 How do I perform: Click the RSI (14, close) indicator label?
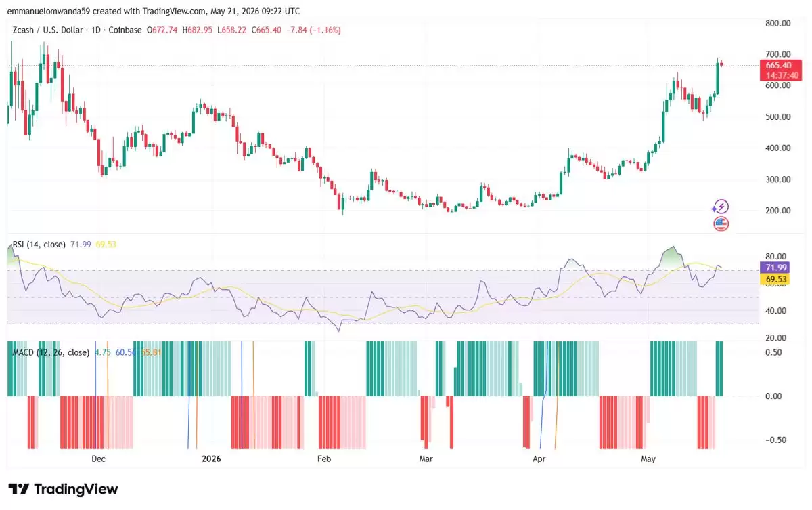coord(39,244)
